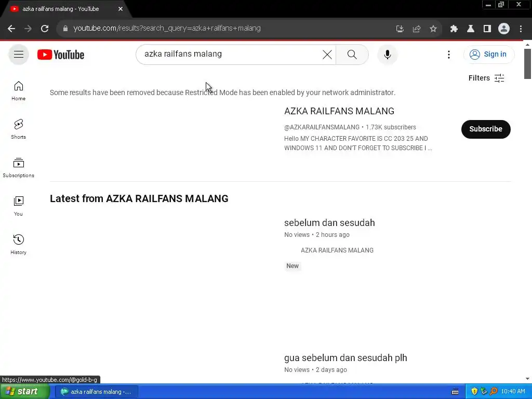The width and height of the screenshot is (532, 399).
Task: Open the YouTube guide hamburger menu
Action: coord(19,54)
